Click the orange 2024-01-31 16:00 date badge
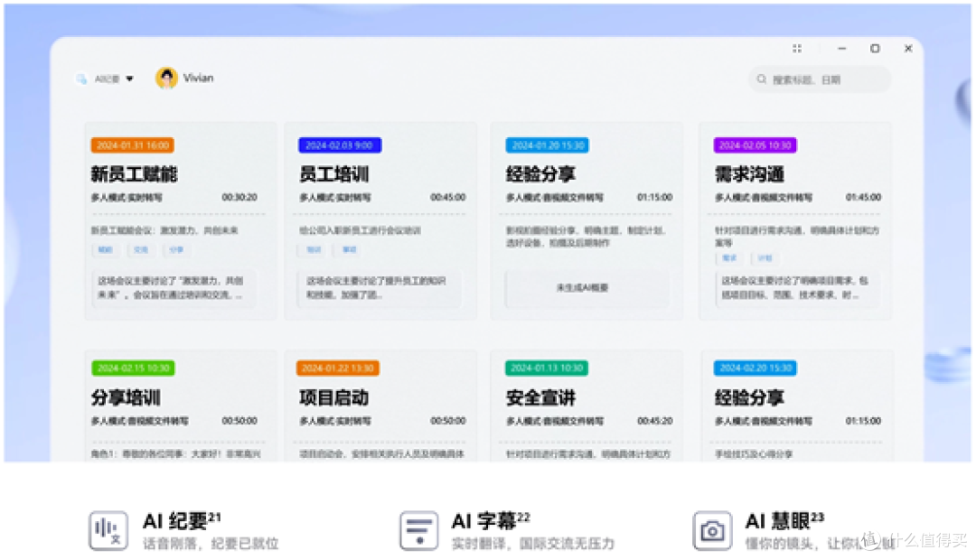This screenshot has height=560, width=976. (x=133, y=145)
